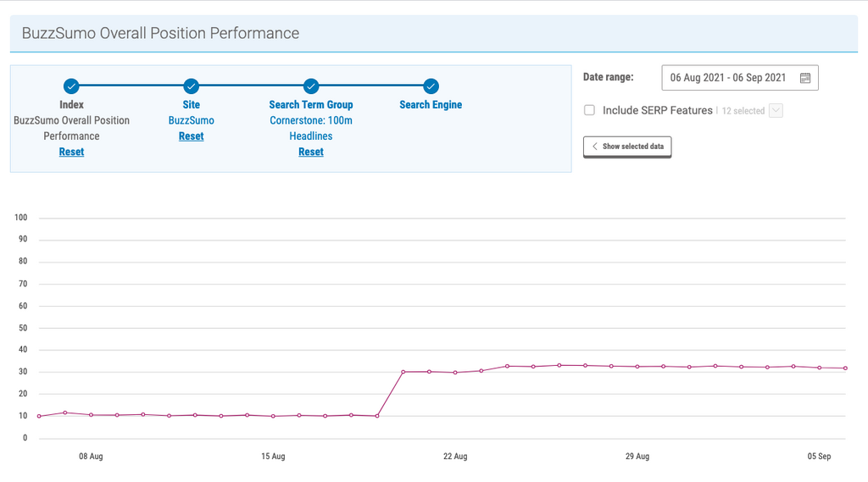The height and width of the screenshot is (482, 868).
Task: Click the BuzzSumo Overall Position Performance heading
Action: 160,34
